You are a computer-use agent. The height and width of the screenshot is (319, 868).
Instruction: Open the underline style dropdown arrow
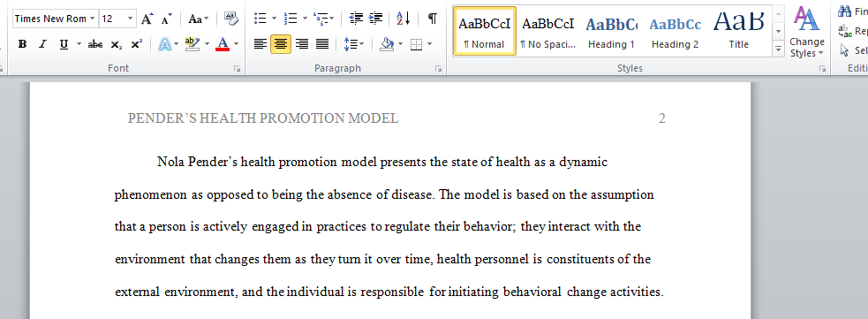click(79, 44)
